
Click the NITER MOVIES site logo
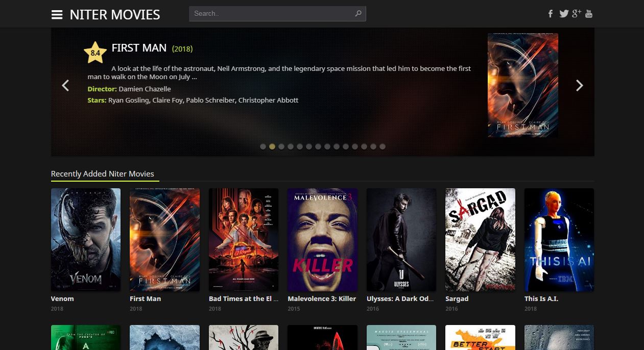[x=115, y=15]
